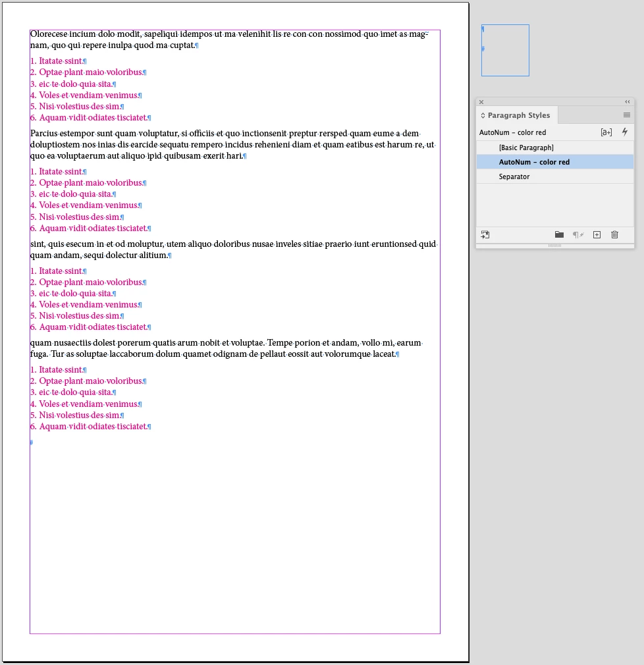Close the Paragraph Styles panel

tap(481, 102)
